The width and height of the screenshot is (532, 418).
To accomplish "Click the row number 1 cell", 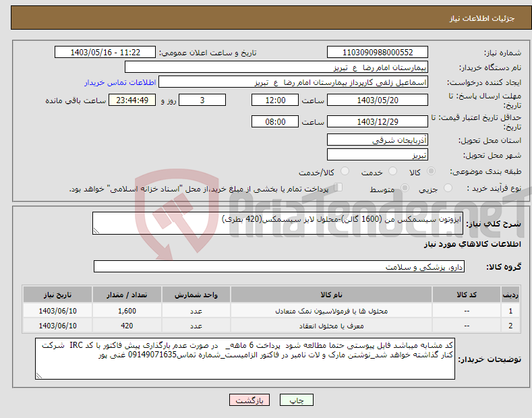I will tap(510, 311).
